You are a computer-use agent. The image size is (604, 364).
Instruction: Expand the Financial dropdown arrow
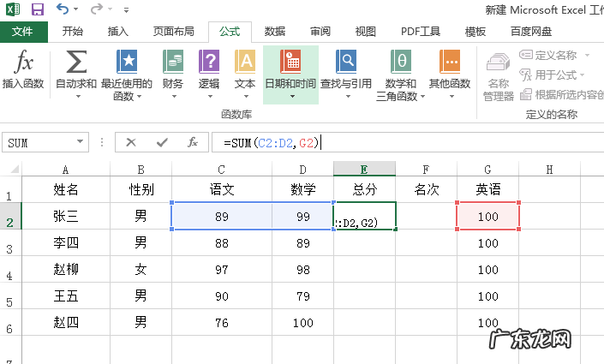(174, 96)
